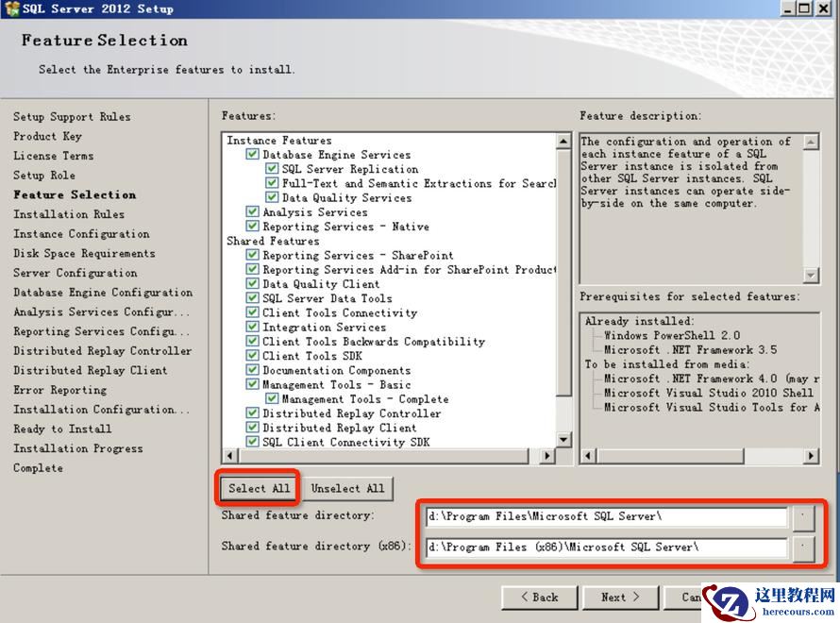Feature description scroll up arrow
The width and height of the screenshot is (840, 623).
pos(811,142)
